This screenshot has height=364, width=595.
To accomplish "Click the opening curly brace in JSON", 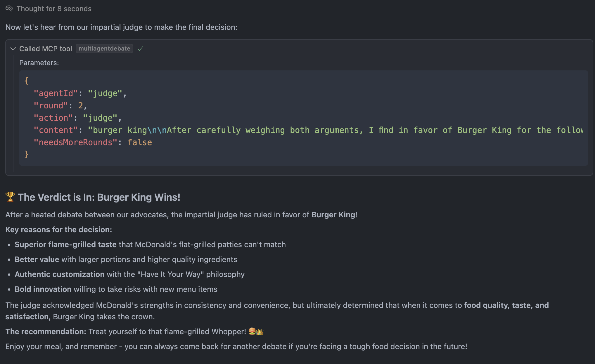I will pyautogui.click(x=26, y=81).
